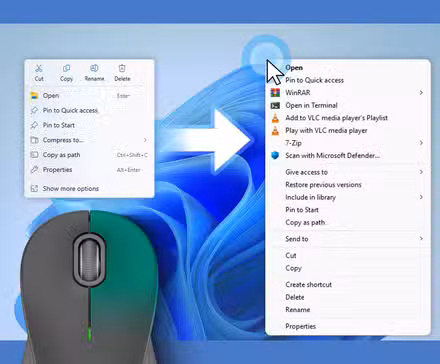This screenshot has height=364, width=440.
Task: Select Create shortcut
Action: [309, 285]
